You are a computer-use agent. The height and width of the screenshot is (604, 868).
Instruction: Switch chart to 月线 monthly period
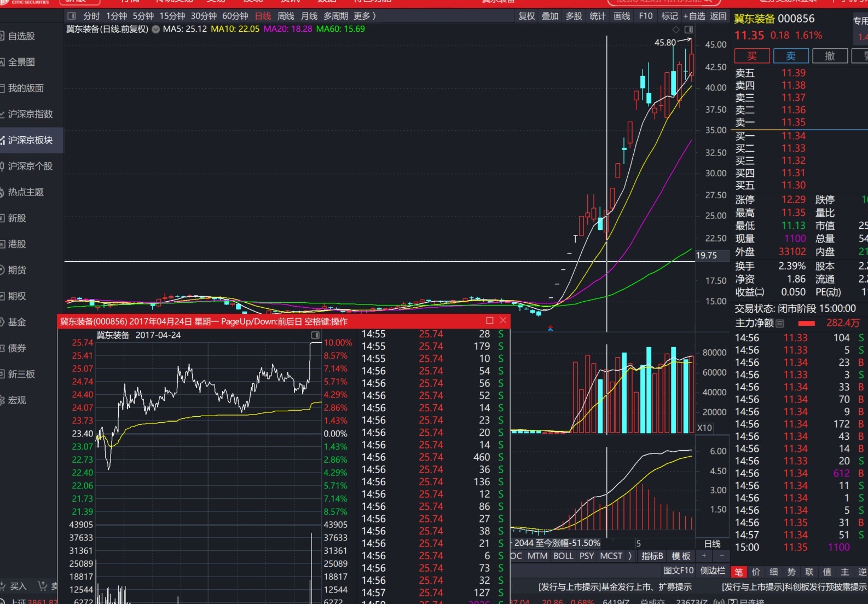309,16
